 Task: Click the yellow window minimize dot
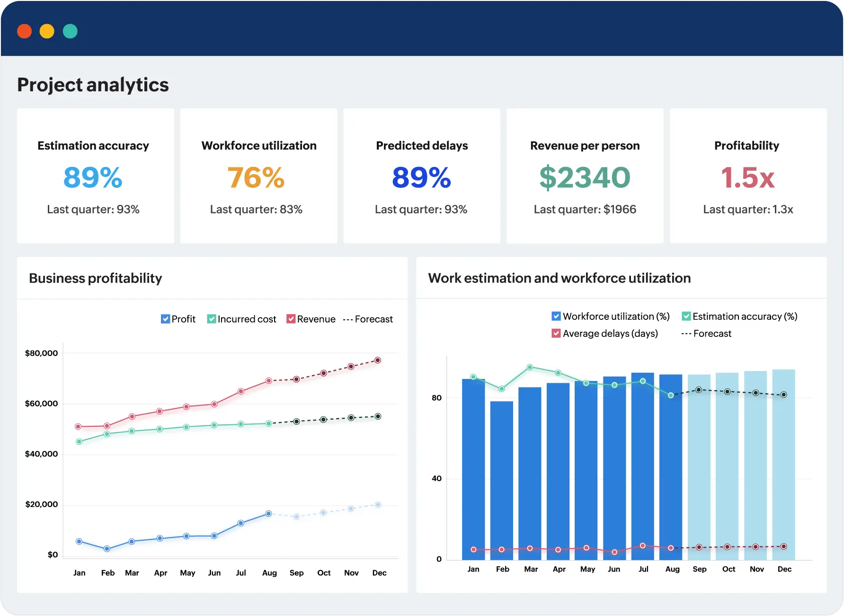47,31
